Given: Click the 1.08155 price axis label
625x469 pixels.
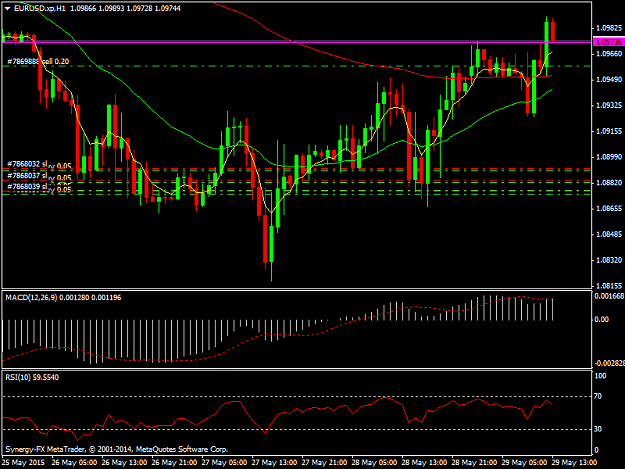Looking at the screenshot, I should click(x=609, y=286).
